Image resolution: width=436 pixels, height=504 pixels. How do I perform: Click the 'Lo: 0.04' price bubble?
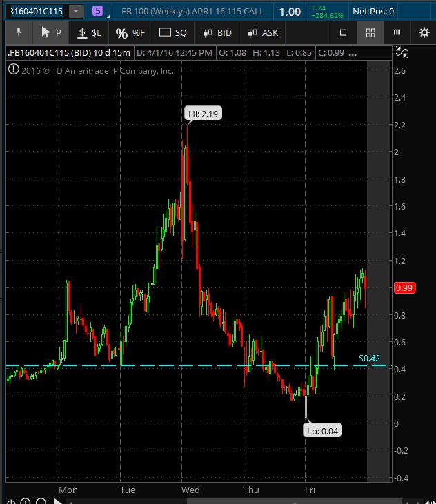(x=322, y=431)
